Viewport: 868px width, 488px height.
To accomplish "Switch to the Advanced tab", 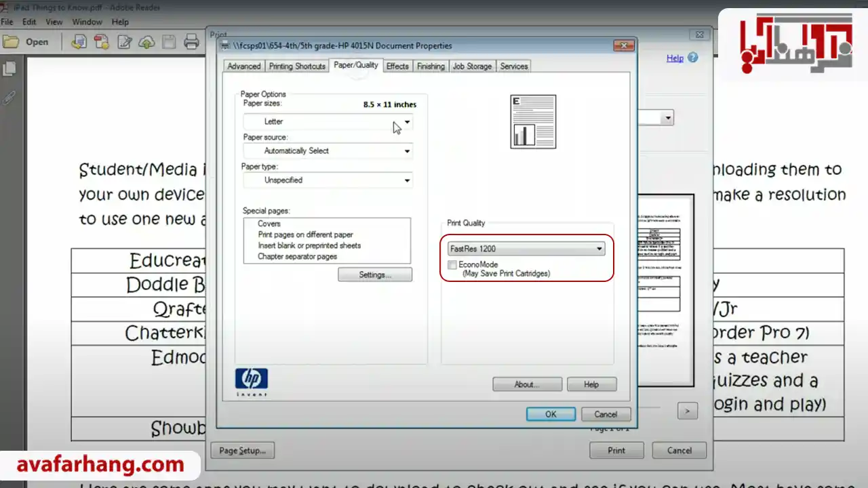I will tap(243, 66).
